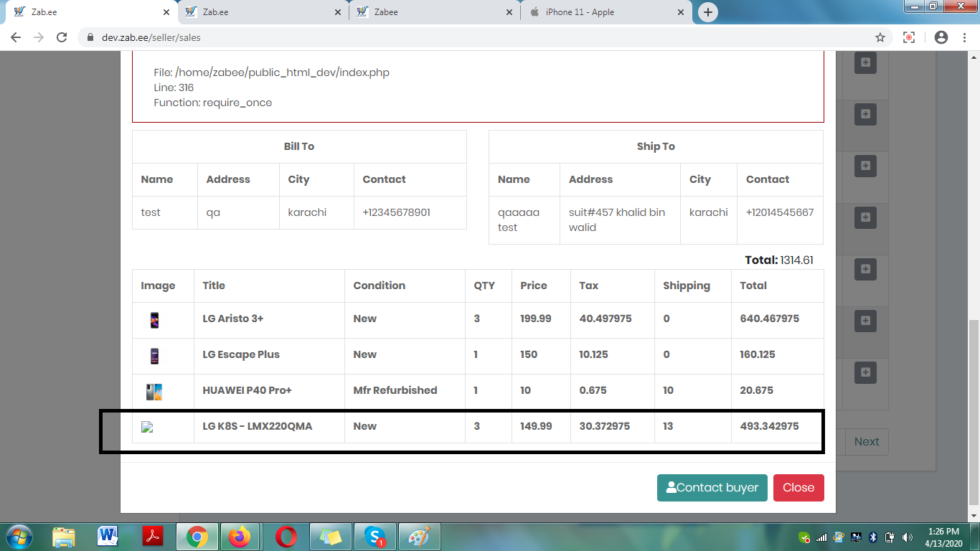Open Windows Explorer from the taskbar
This screenshot has width=980, height=551.
[x=64, y=537]
